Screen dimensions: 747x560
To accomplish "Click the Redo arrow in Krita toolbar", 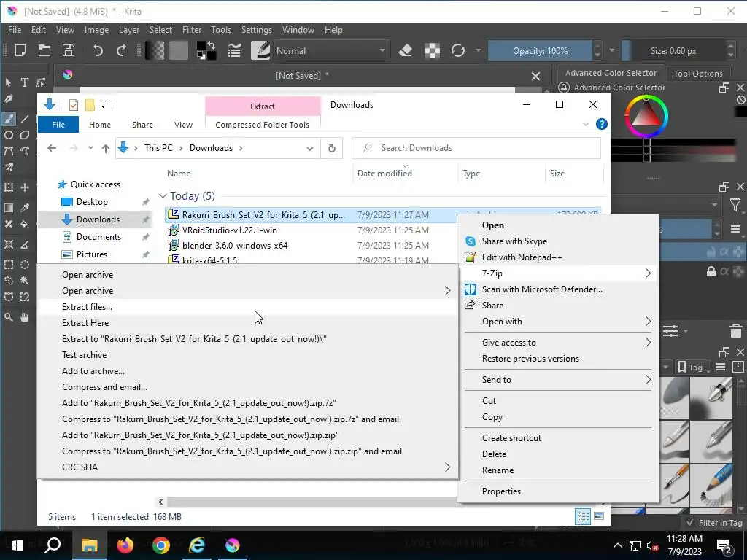I will 122,50.
